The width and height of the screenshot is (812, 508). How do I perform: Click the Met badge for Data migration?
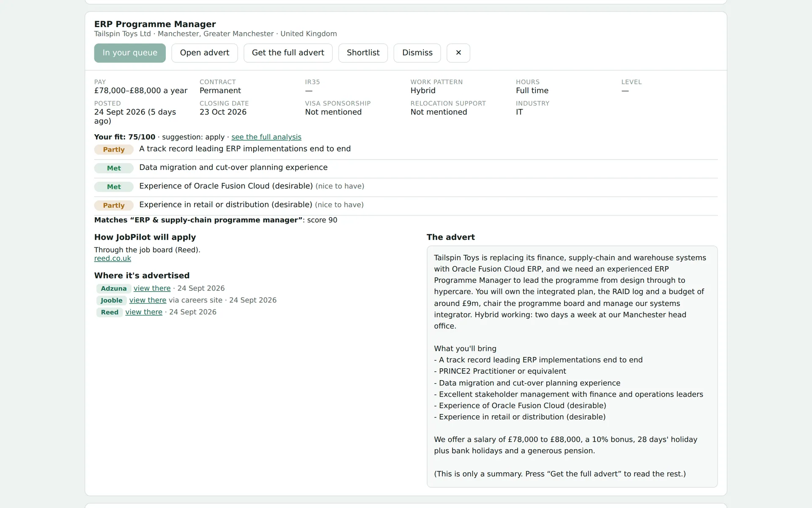pyautogui.click(x=114, y=168)
